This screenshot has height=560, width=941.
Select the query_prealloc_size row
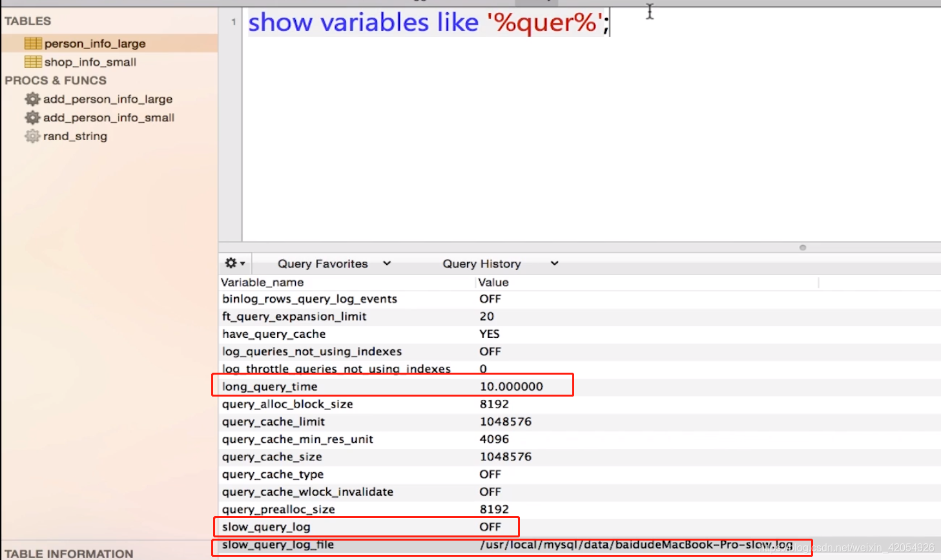pyautogui.click(x=579, y=509)
